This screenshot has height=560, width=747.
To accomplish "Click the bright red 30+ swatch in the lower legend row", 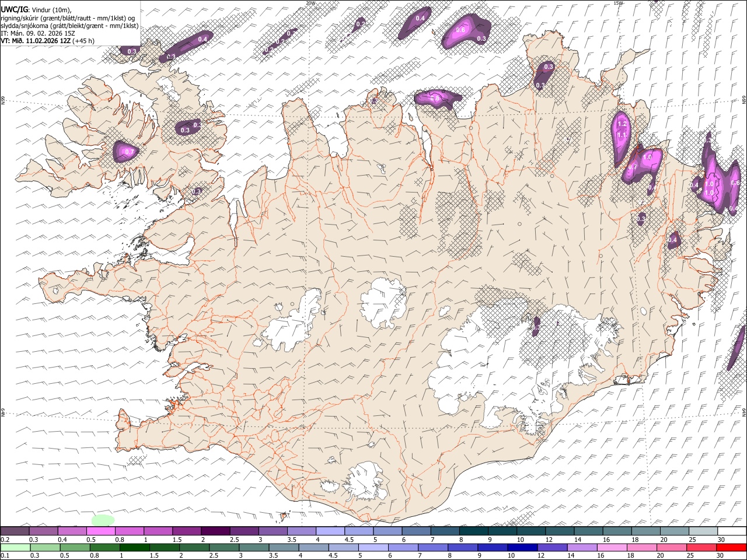I will click(x=732, y=547).
